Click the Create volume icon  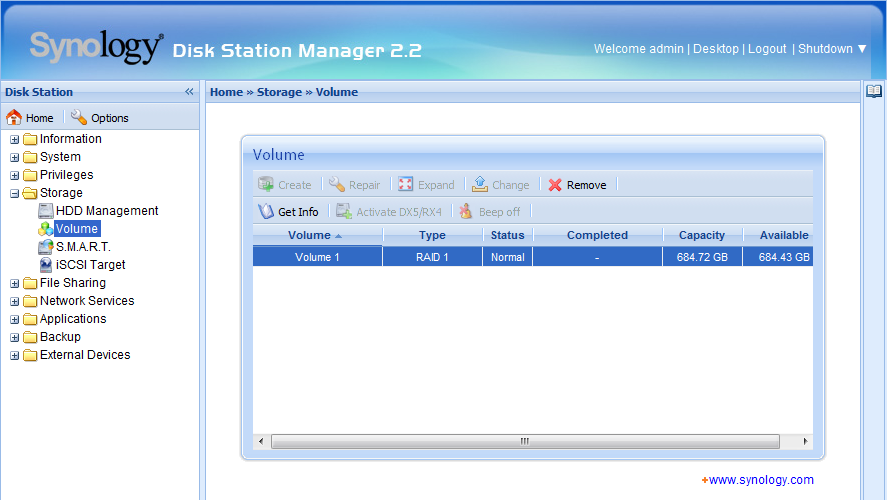(265, 184)
